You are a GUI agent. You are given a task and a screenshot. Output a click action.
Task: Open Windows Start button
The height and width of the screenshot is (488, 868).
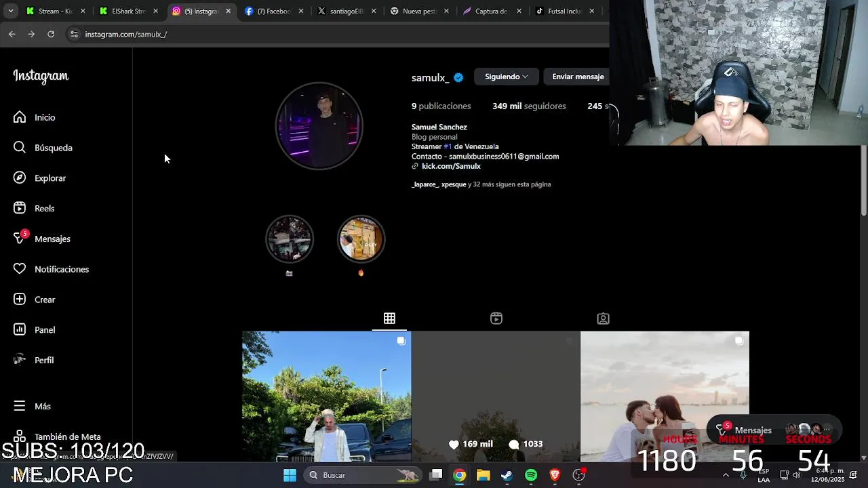[x=290, y=475]
